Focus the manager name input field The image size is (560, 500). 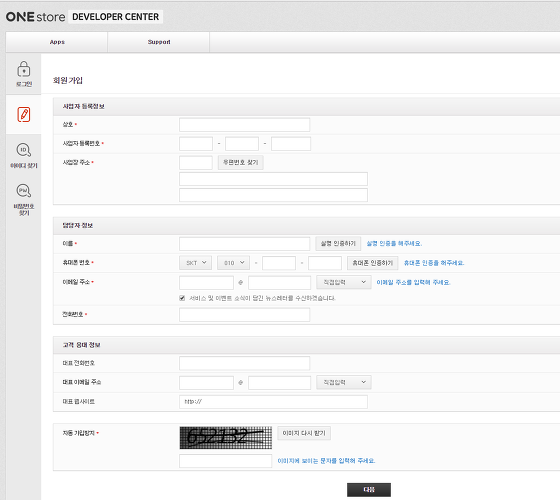point(245,244)
